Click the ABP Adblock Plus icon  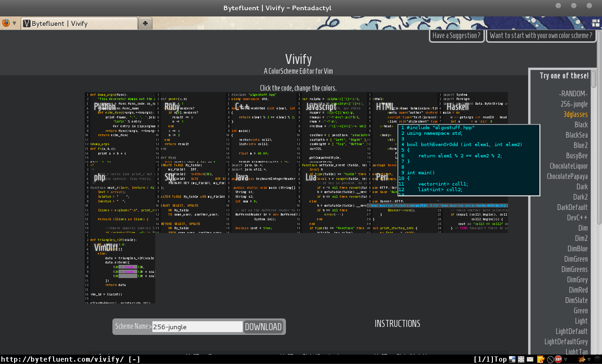[x=558, y=359]
